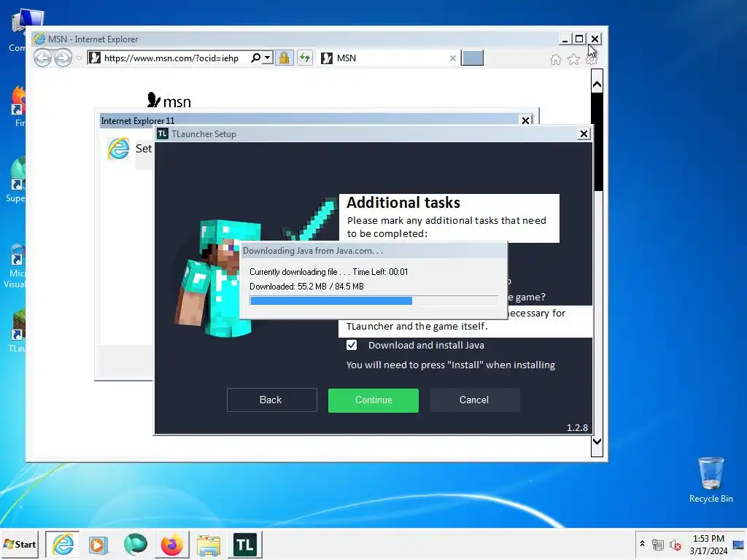
Task: Click scroll up arrow in MSN window
Action: 597,85
